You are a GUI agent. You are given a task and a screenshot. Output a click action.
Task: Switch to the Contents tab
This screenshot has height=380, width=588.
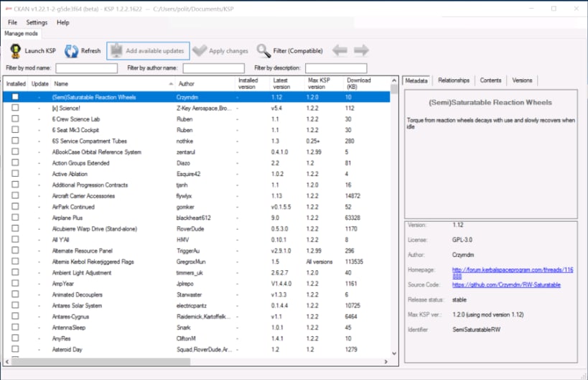(x=490, y=80)
